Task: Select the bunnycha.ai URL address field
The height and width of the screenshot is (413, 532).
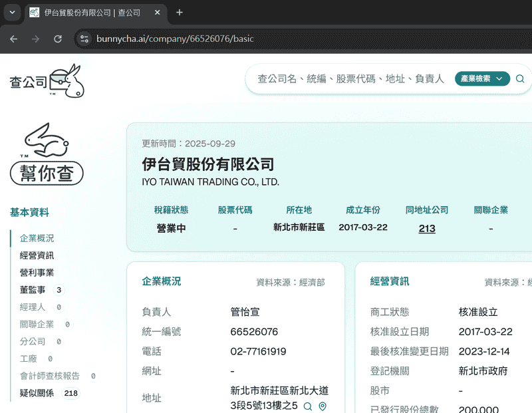Action: click(x=175, y=39)
